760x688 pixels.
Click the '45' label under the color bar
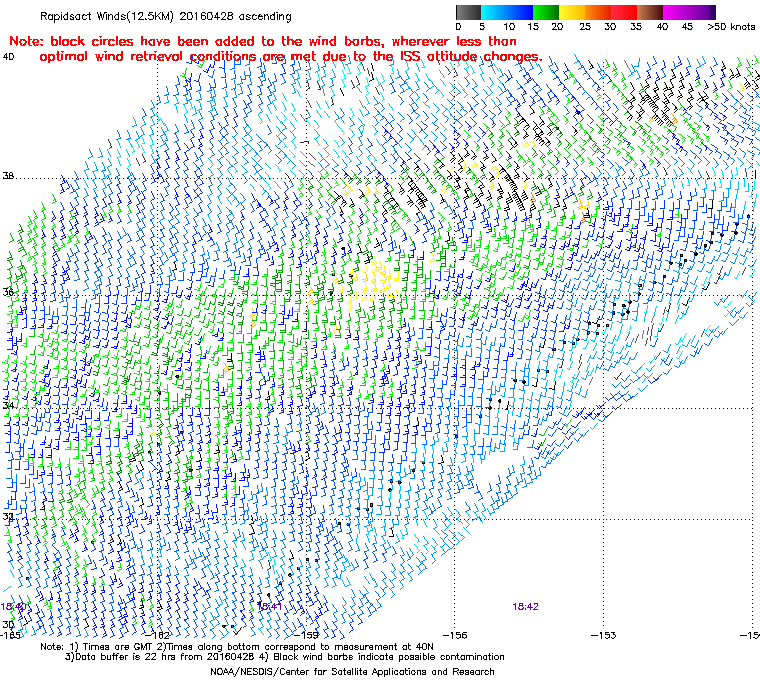coord(687,27)
